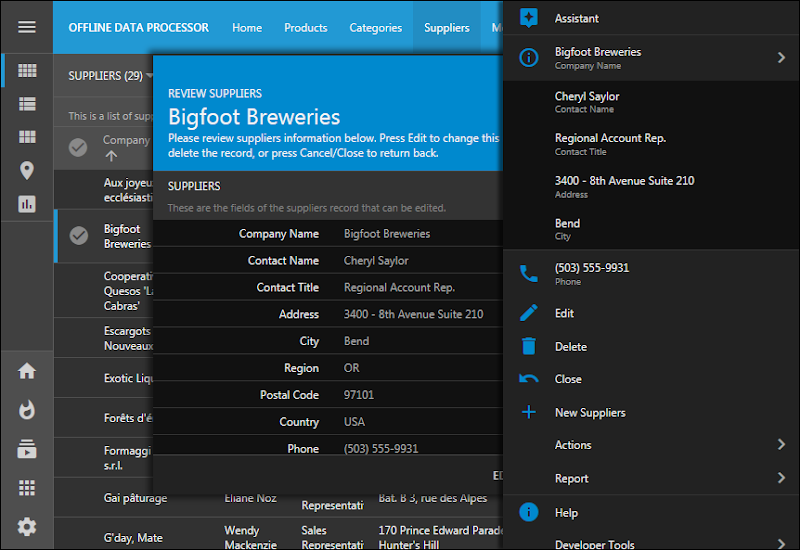Screen dimensions: 800x550
Task: Open the Suppliers tab
Action: (446, 28)
